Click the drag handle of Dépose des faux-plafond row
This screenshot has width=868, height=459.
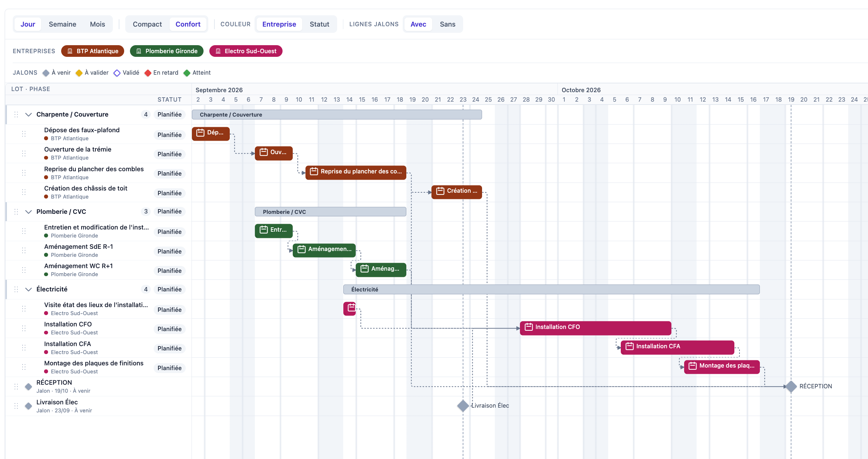[24, 134]
